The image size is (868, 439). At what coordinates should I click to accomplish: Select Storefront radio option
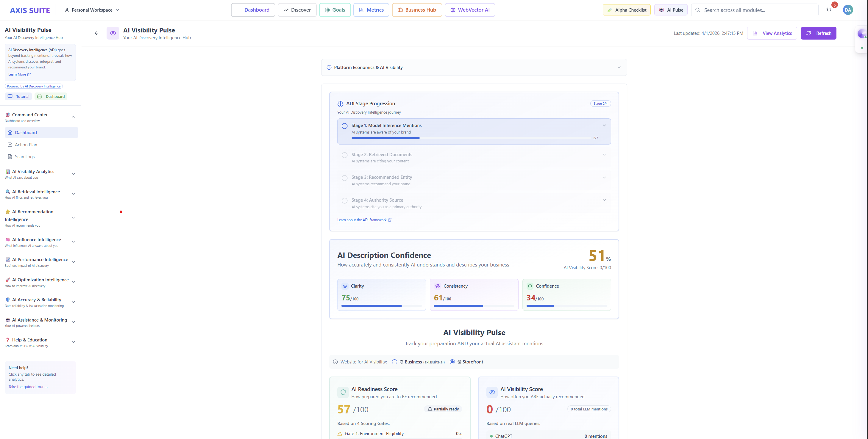point(452,362)
